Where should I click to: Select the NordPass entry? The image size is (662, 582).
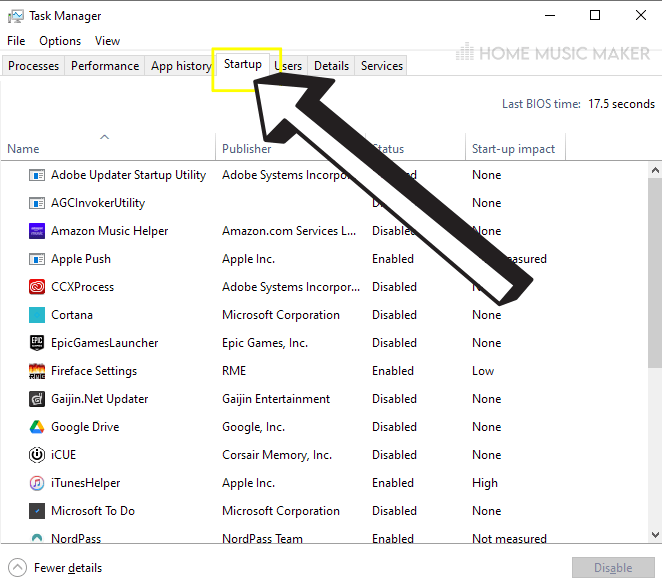pos(324,534)
